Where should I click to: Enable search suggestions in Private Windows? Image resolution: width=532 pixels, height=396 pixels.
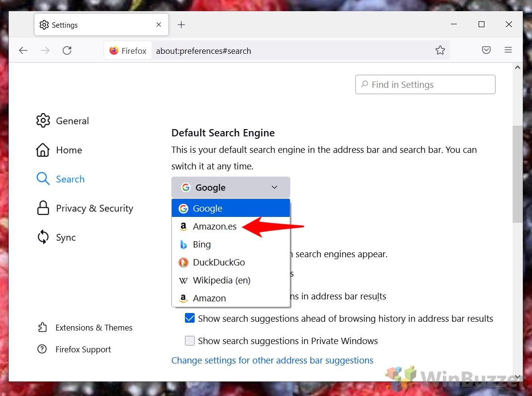pos(190,340)
